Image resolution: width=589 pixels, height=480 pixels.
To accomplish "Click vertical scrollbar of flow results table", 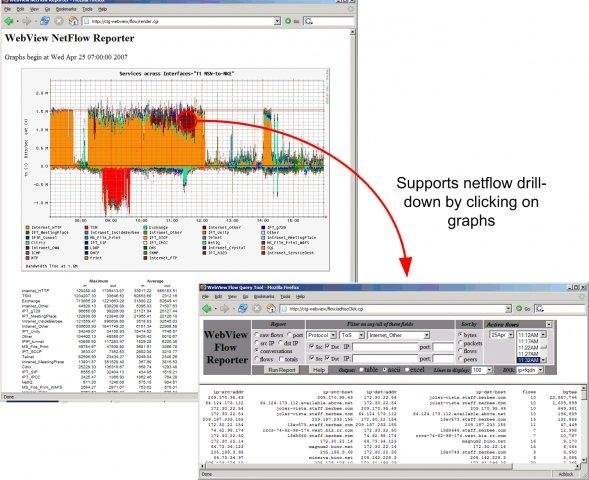I will pos(583,424).
